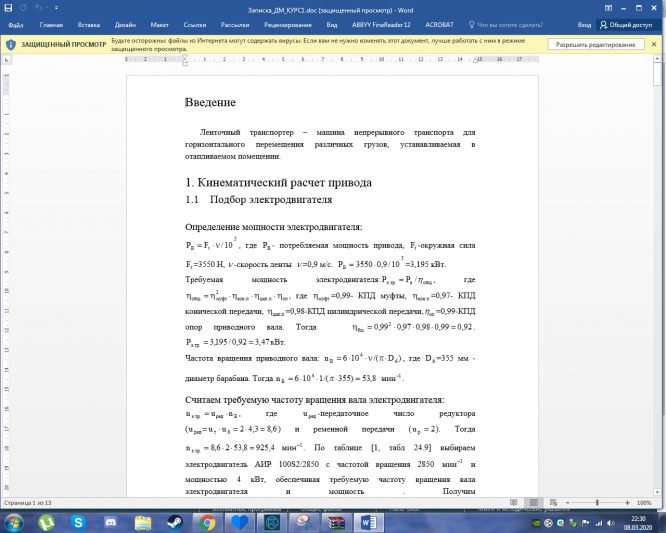
Task: Open Google Chrome from the taskbar
Action: coord(207,522)
